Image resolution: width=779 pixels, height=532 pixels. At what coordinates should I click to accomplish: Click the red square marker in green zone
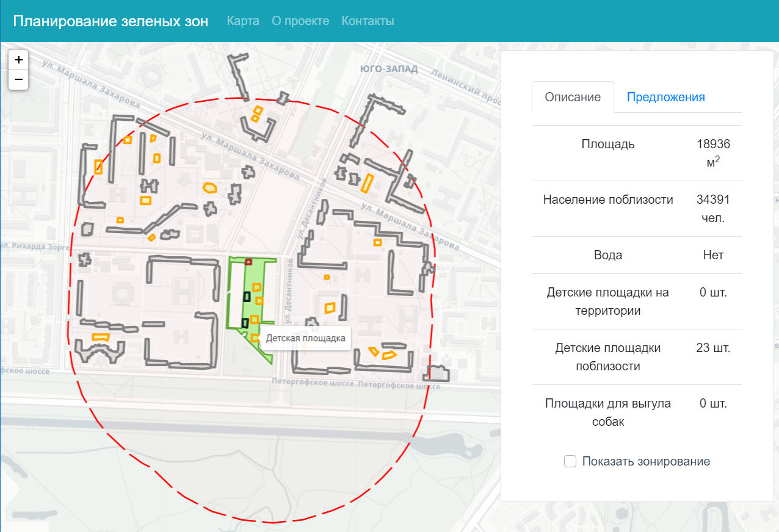click(248, 262)
